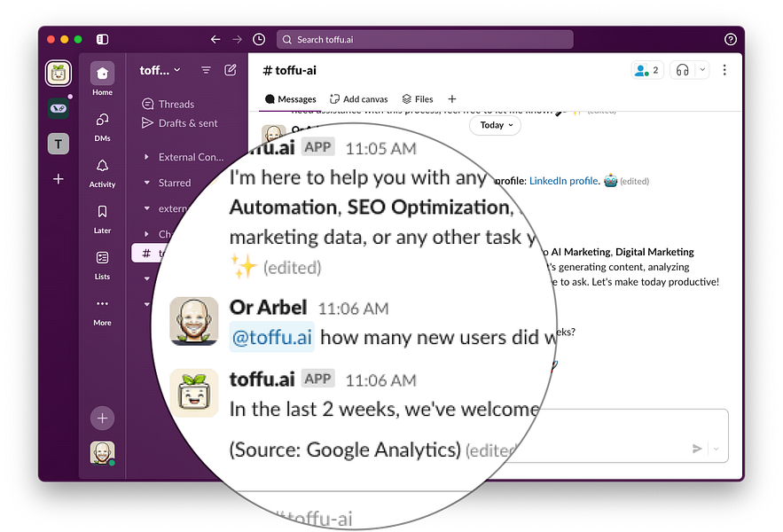Open Lists in the sidebar
The width and height of the screenshot is (783, 532).
coord(102,266)
